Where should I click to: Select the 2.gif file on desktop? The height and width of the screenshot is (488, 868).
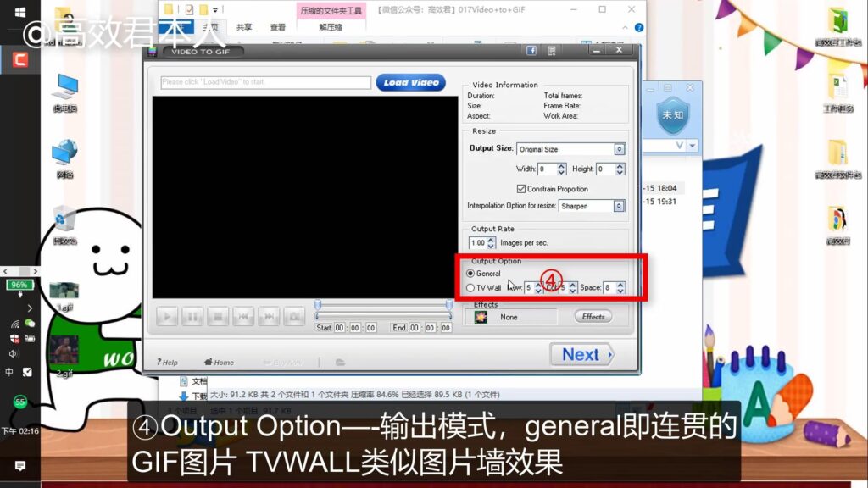point(64,357)
